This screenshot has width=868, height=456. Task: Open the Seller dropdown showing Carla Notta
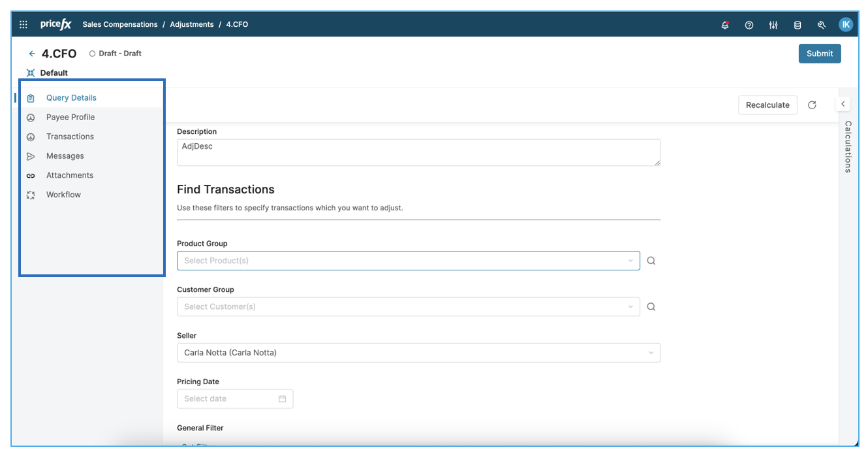click(x=418, y=353)
